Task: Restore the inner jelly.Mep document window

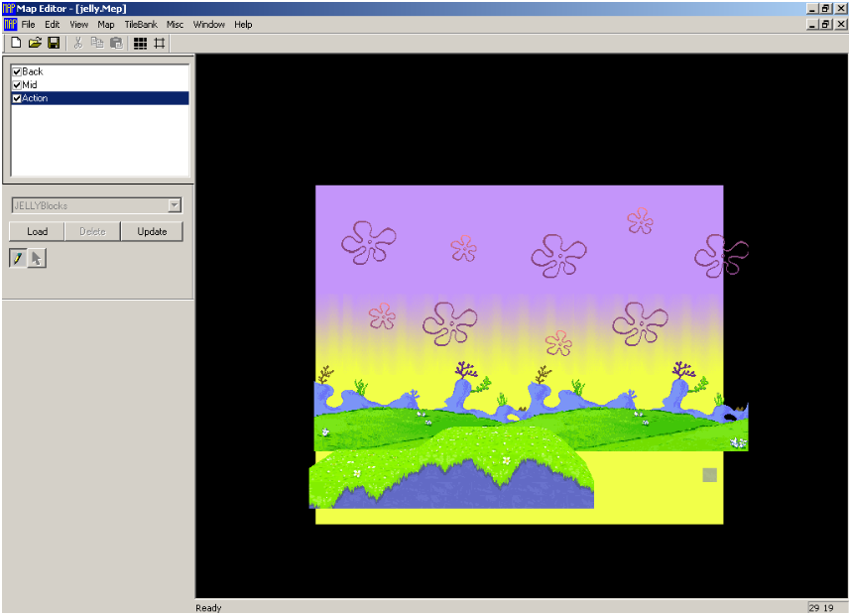Action: [x=825, y=25]
